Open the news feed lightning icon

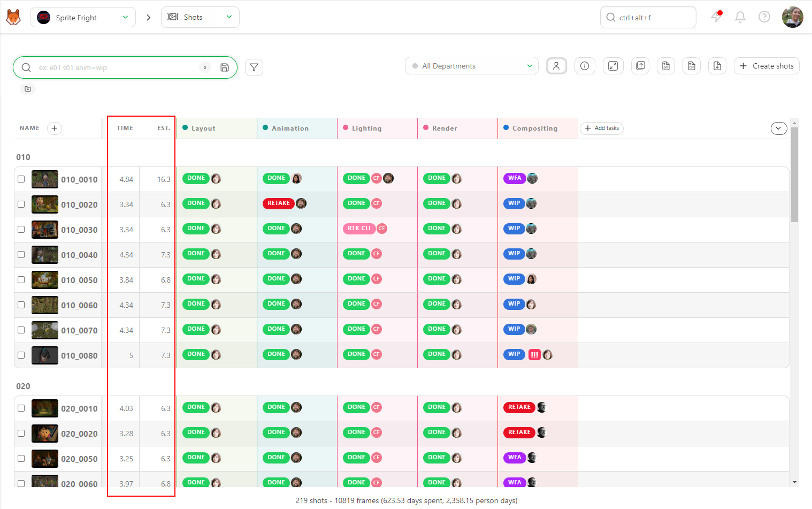tap(716, 17)
